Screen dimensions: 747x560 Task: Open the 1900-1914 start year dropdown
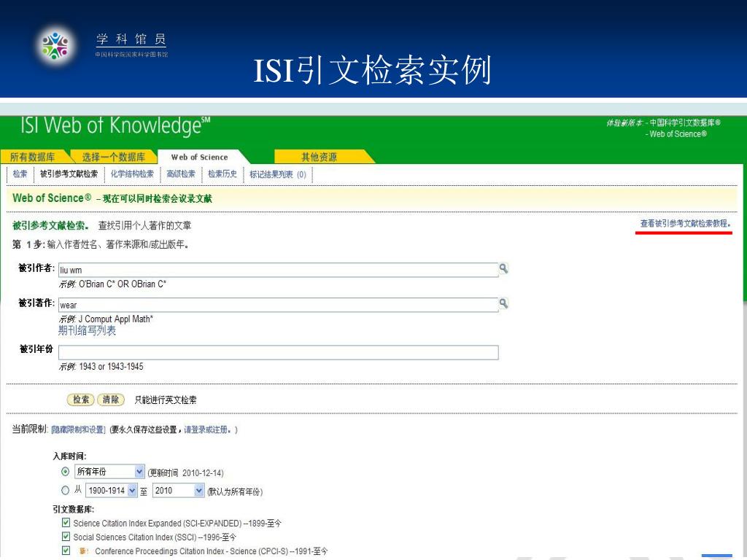(112, 491)
